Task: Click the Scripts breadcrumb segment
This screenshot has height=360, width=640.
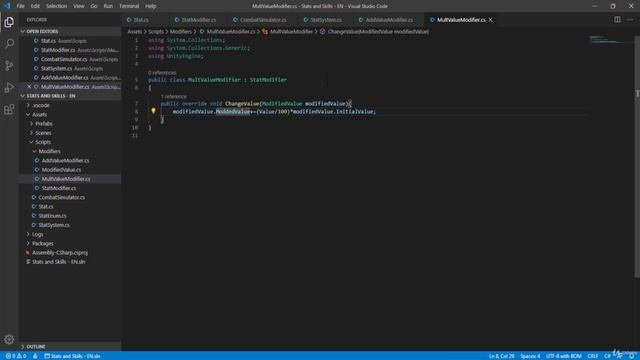Action: coord(156,31)
